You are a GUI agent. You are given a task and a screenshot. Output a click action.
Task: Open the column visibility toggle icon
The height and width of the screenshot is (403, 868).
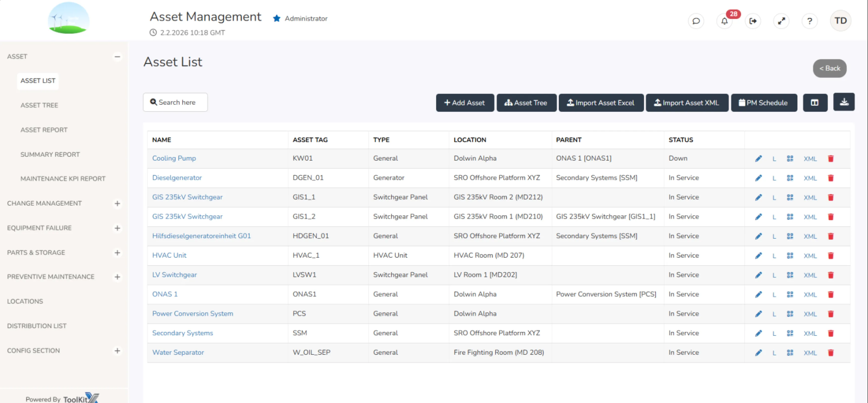point(815,102)
